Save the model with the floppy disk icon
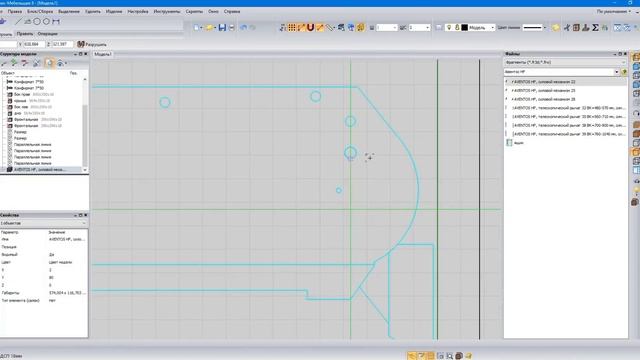This screenshot has width=640, height=360. [x=222, y=27]
